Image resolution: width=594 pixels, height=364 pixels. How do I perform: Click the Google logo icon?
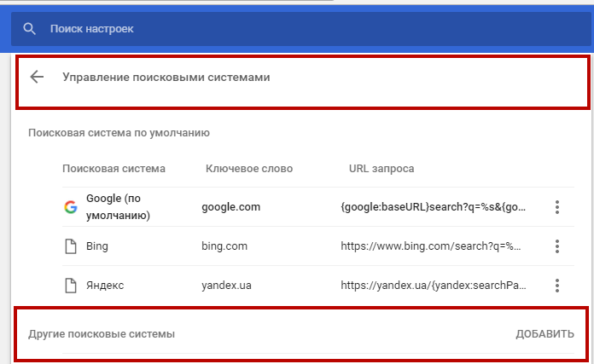(71, 207)
